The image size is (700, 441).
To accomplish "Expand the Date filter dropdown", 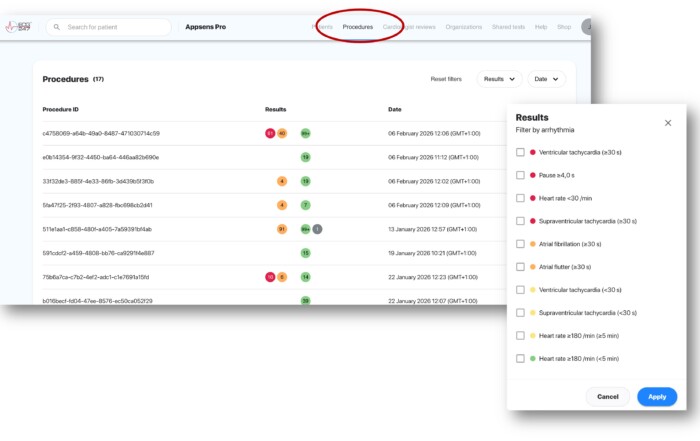I will click(x=546, y=79).
